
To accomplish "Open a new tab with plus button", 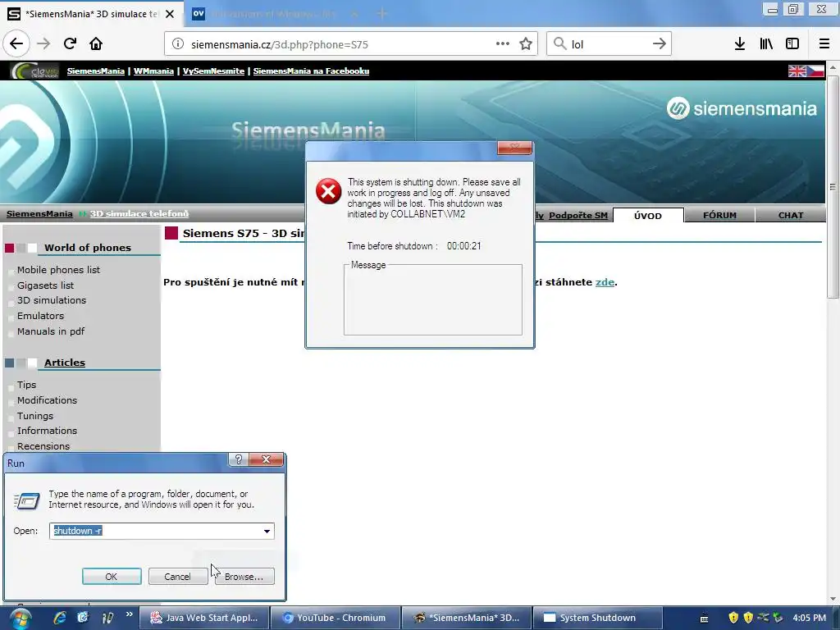I will 381,14.
